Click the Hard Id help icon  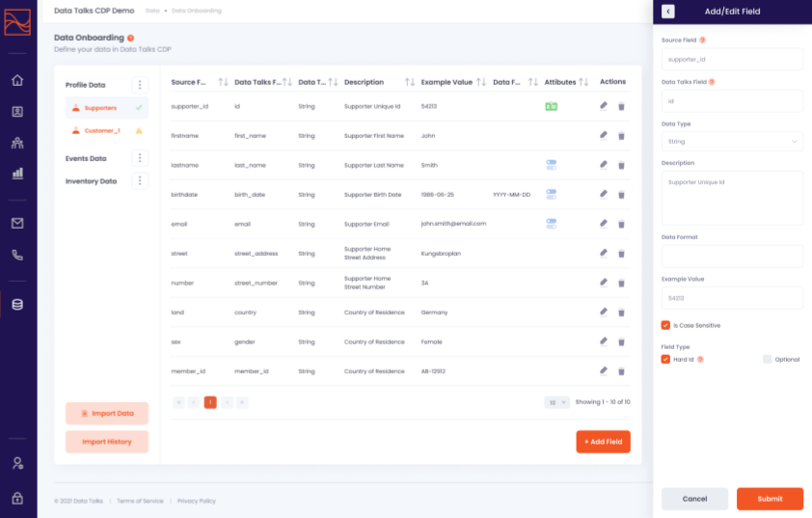coord(700,360)
